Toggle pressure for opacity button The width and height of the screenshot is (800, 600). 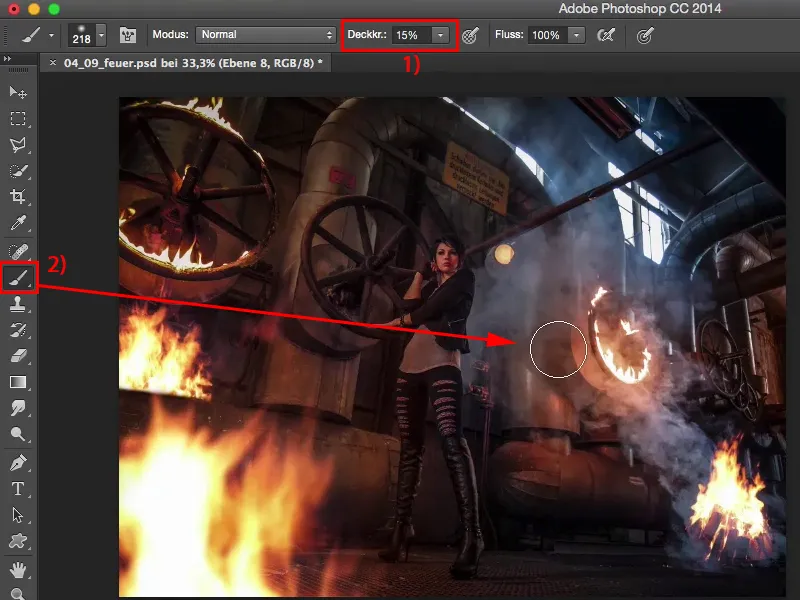click(470, 35)
